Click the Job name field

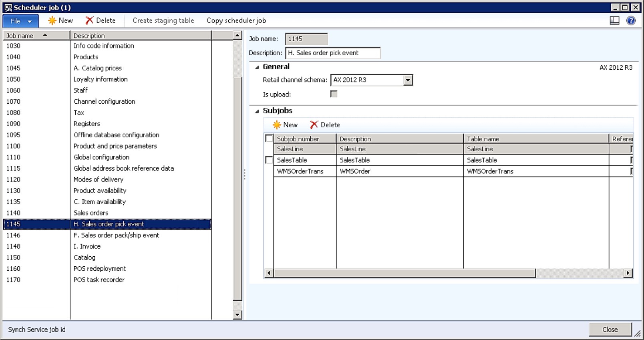[x=306, y=39]
